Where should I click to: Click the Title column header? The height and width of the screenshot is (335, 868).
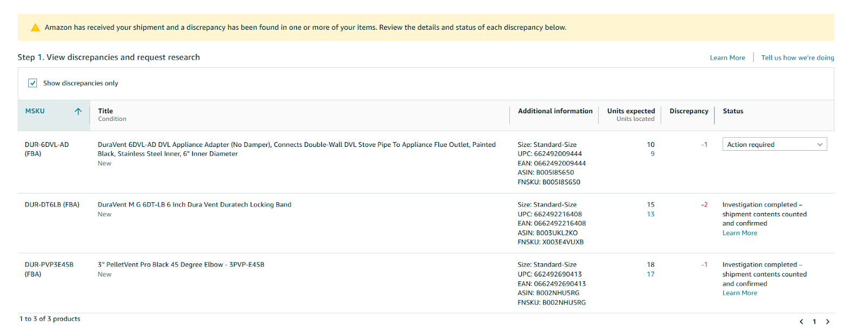point(105,111)
